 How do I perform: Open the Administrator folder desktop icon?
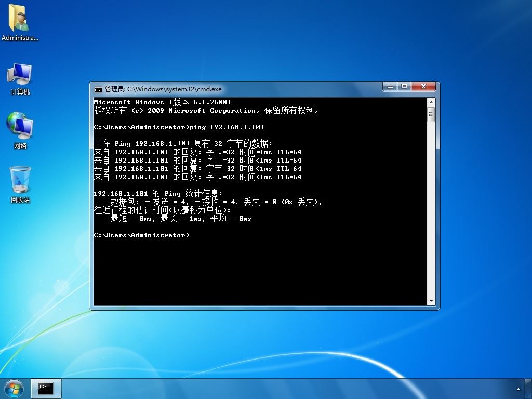(19, 22)
